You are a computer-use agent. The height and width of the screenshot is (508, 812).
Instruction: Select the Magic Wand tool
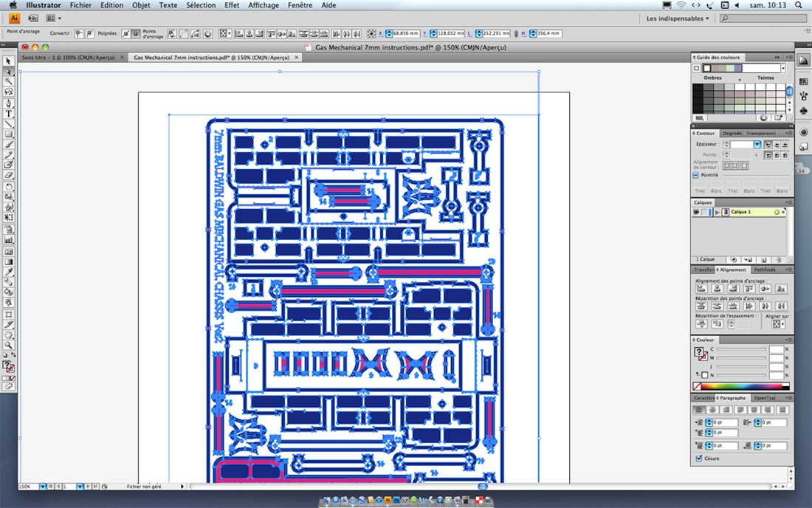point(8,82)
